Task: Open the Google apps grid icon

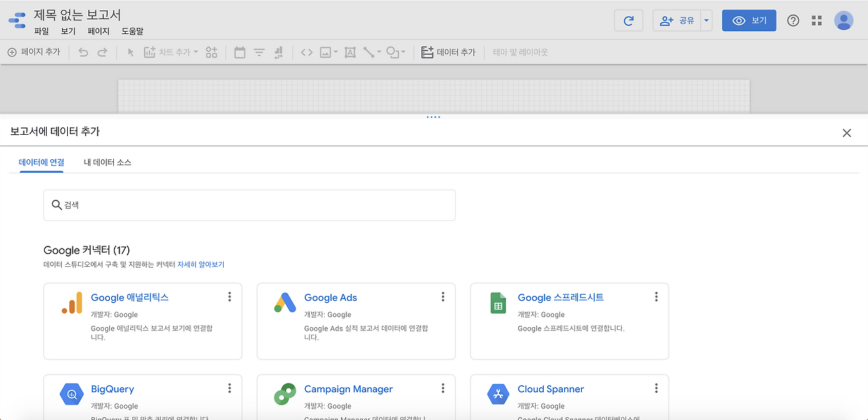Action: point(816,21)
